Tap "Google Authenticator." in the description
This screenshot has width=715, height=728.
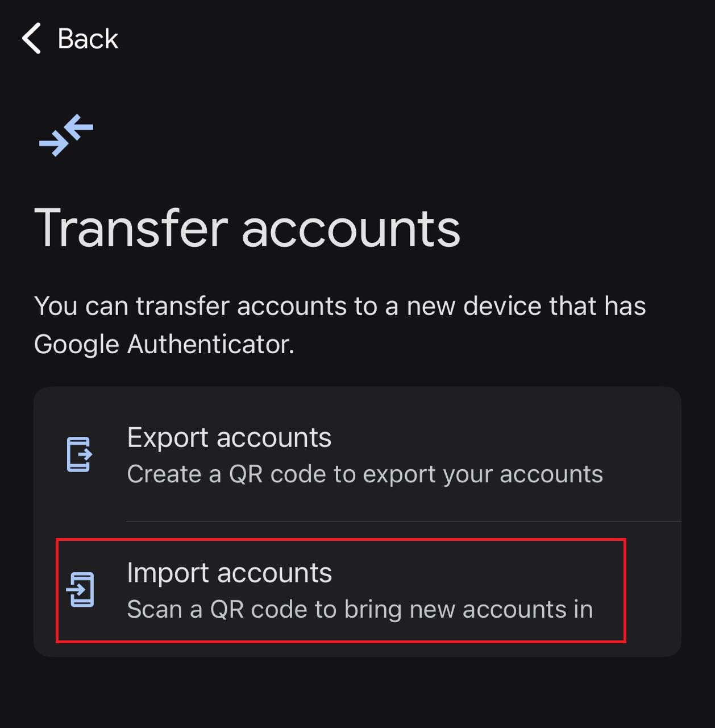tap(164, 345)
